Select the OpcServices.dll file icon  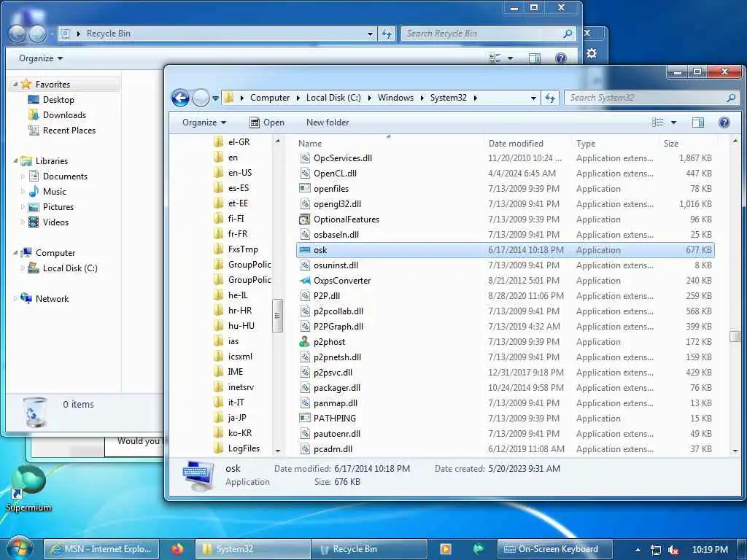(305, 158)
